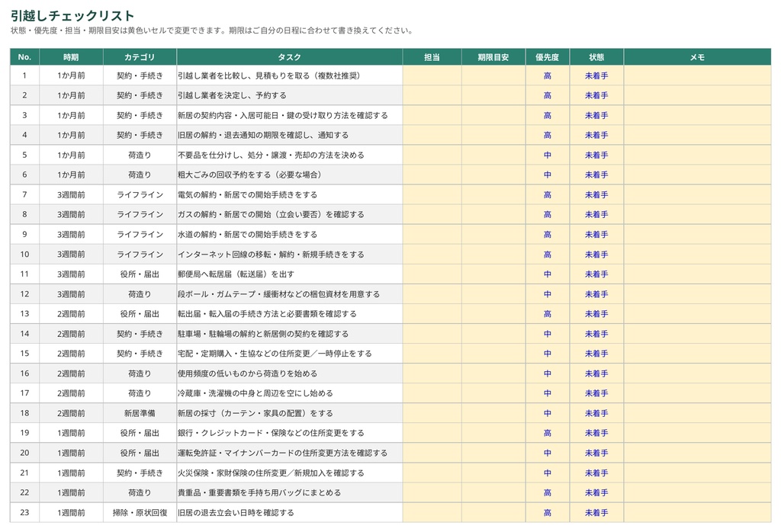This screenshot has width=781, height=532.
Task: Select task 引越し業者を決定し、予約する
Action: pyautogui.click(x=289, y=95)
